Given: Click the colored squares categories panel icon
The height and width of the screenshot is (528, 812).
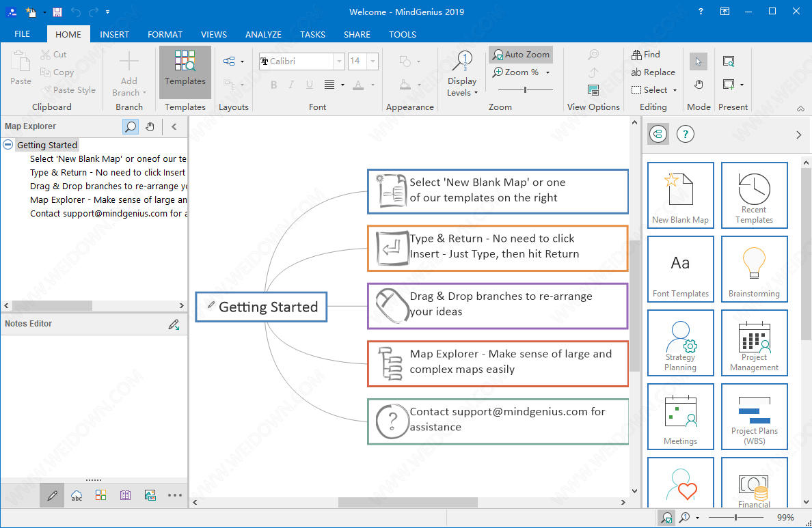Looking at the screenshot, I should coord(101,495).
